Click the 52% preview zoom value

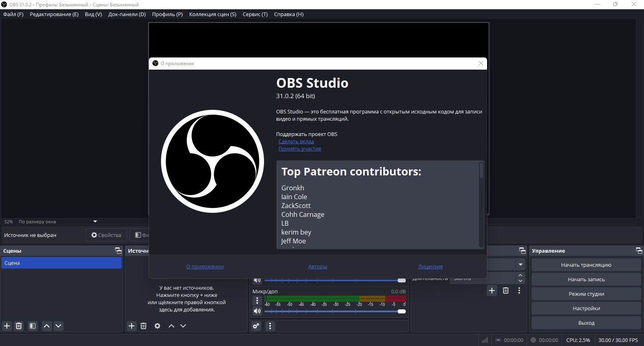pos(8,222)
